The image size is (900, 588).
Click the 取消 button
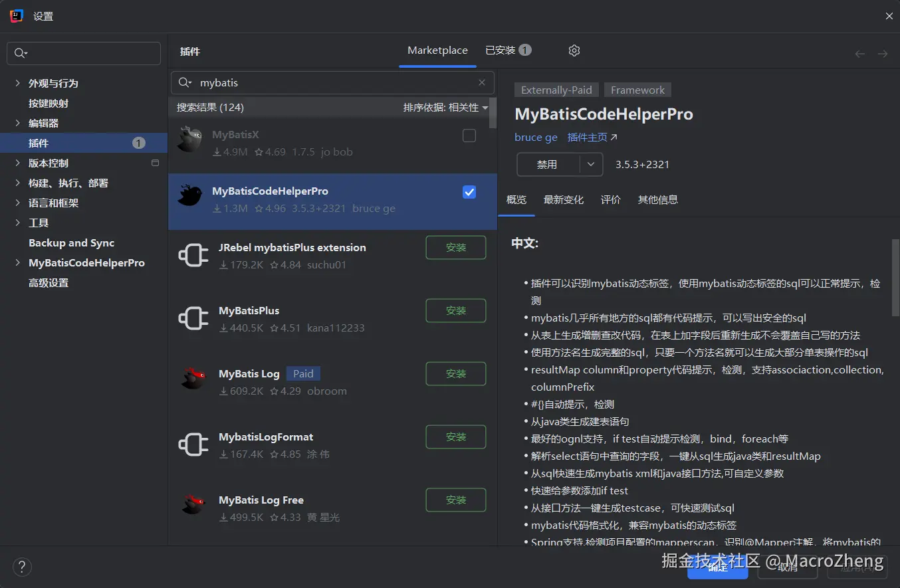pyautogui.click(x=788, y=567)
